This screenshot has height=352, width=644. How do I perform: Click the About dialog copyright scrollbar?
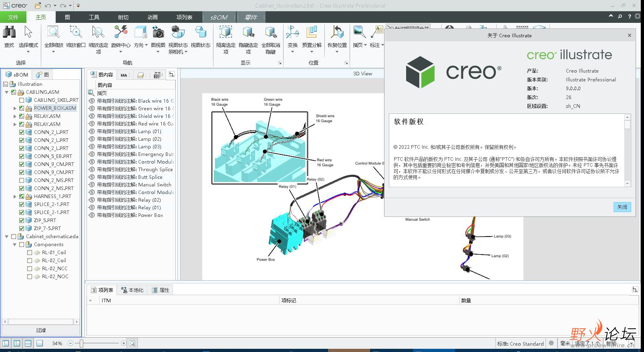(x=627, y=125)
